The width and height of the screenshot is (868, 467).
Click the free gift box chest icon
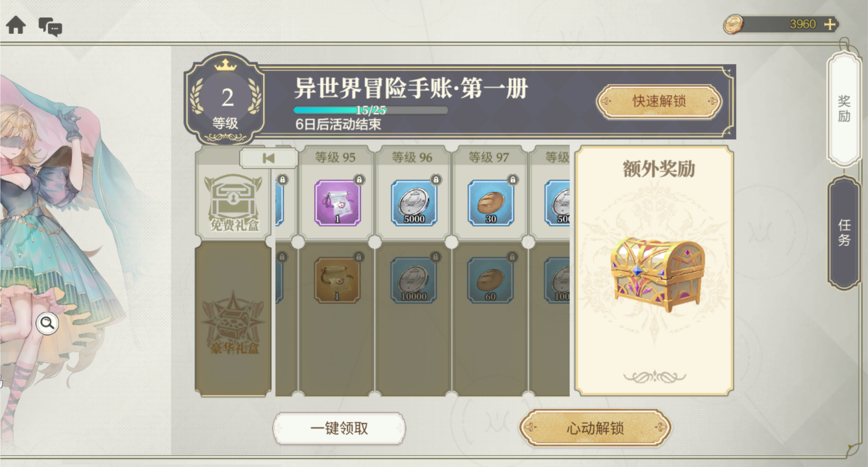point(234,202)
